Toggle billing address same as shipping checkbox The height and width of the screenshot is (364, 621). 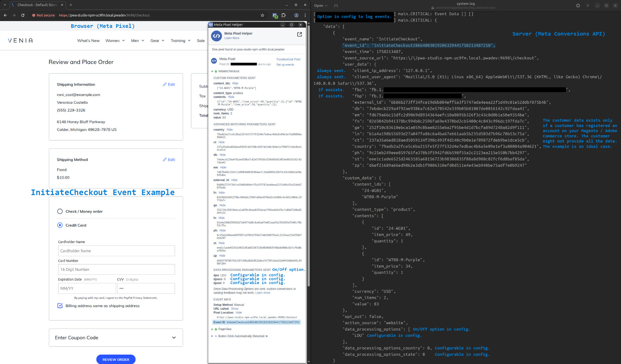[60, 306]
